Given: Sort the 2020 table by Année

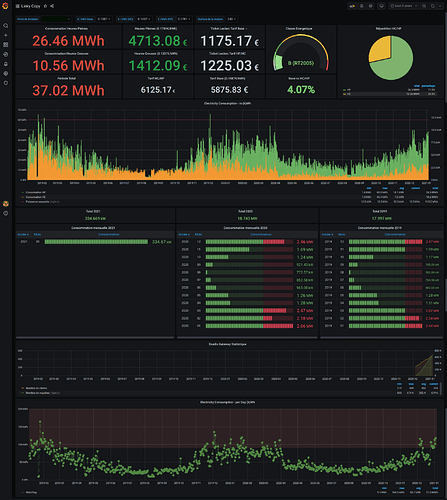Looking at the screenshot, I should click(184, 234).
